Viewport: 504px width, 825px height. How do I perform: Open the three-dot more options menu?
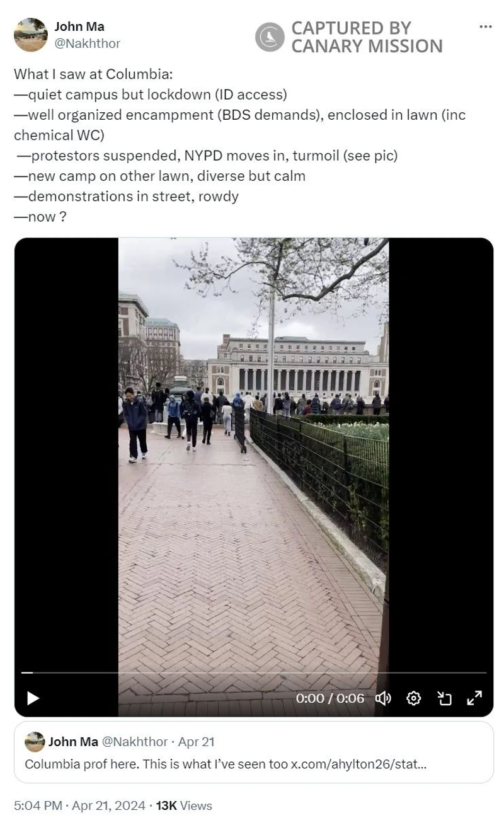click(x=485, y=26)
